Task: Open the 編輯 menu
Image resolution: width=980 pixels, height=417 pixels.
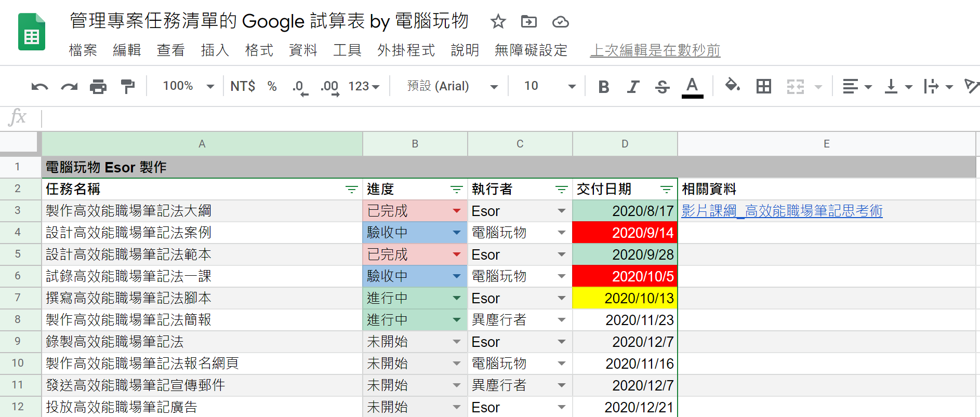Action: click(127, 50)
